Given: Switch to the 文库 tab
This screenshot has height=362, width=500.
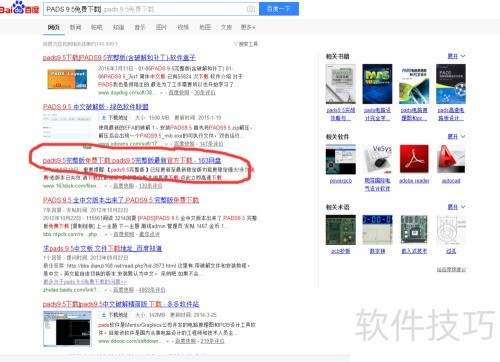Looking at the screenshot, I should point(226,27).
